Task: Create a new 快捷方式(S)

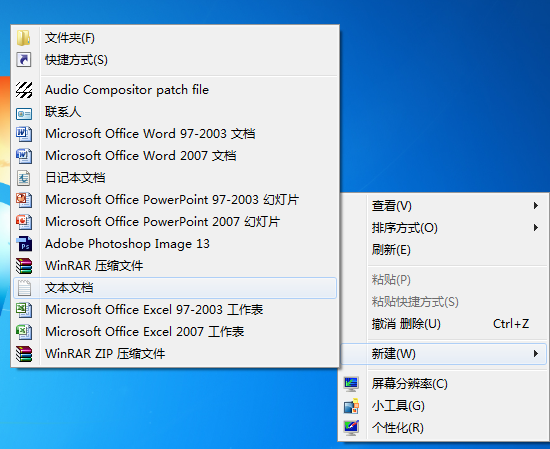Action: pos(175,60)
